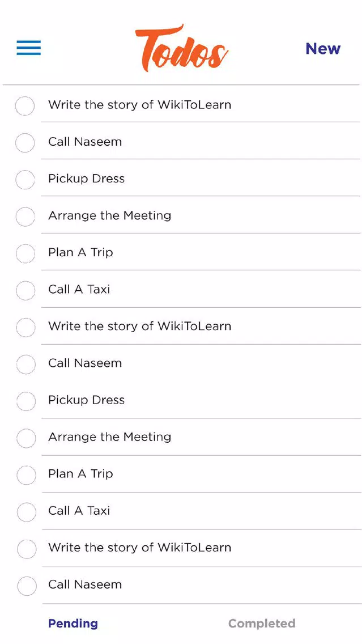The width and height of the screenshot is (362, 644).
Task: Check the last Write the story of WikiToLearn circle
Action: point(27,549)
